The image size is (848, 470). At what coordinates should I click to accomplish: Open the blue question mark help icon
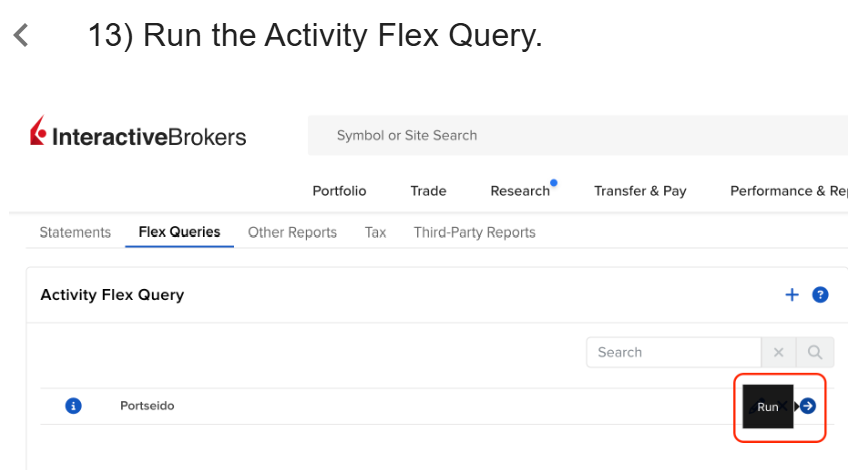pyautogui.click(x=820, y=295)
